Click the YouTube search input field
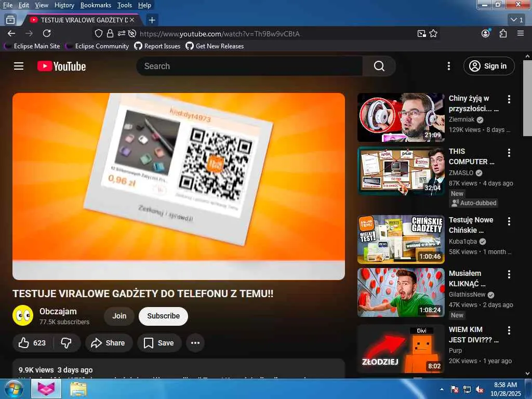 click(250, 66)
